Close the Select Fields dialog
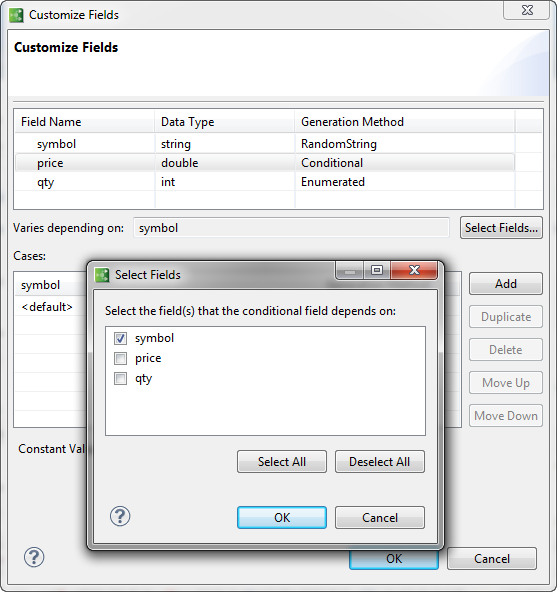The height and width of the screenshot is (592, 557). coord(414,270)
